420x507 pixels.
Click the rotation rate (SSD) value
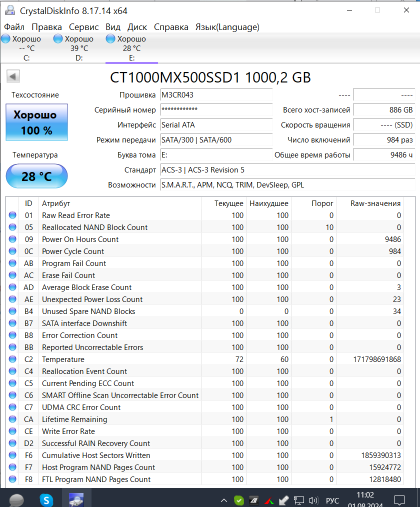click(x=384, y=125)
